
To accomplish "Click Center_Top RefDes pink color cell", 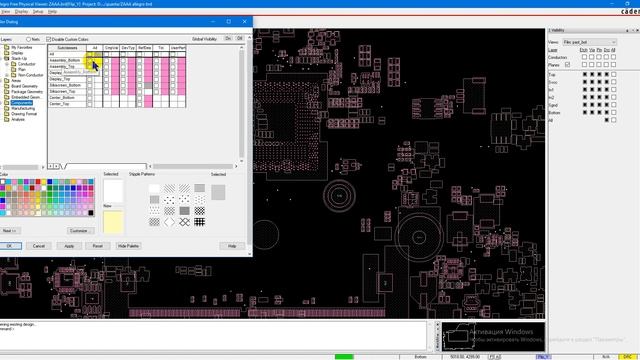I will point(148,104).
